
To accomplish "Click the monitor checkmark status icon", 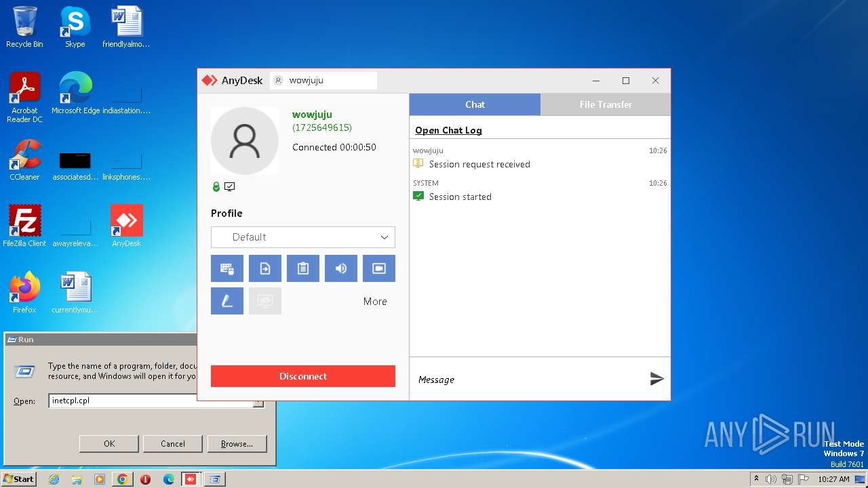I will click(x=230, y=187).
